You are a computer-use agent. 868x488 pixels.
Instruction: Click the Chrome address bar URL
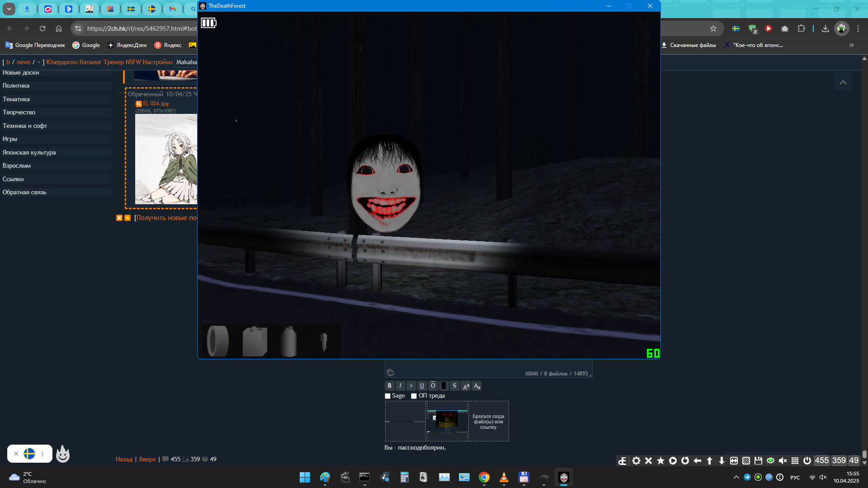tap(142, 28)
